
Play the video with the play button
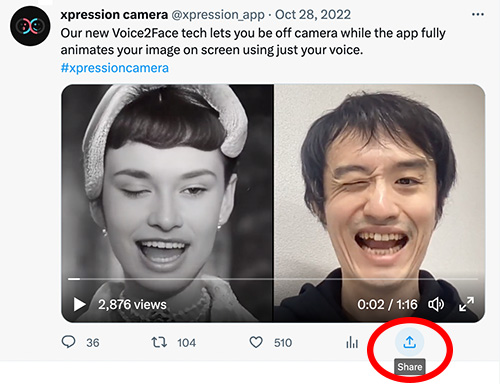tap(79, 304)
